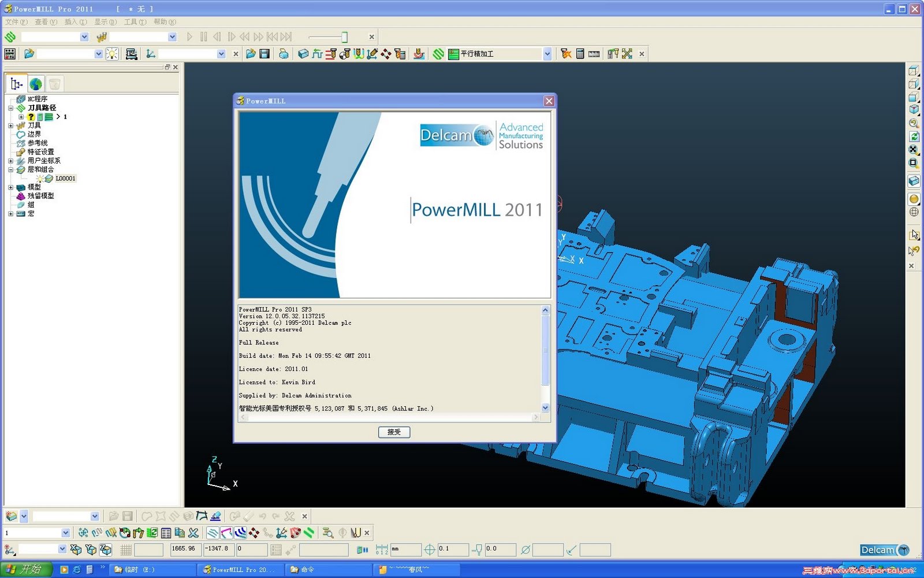The width and height of the screenshot is (924, 578).
Task: Switch to the 命令 taskbar window
Action: 328,570
